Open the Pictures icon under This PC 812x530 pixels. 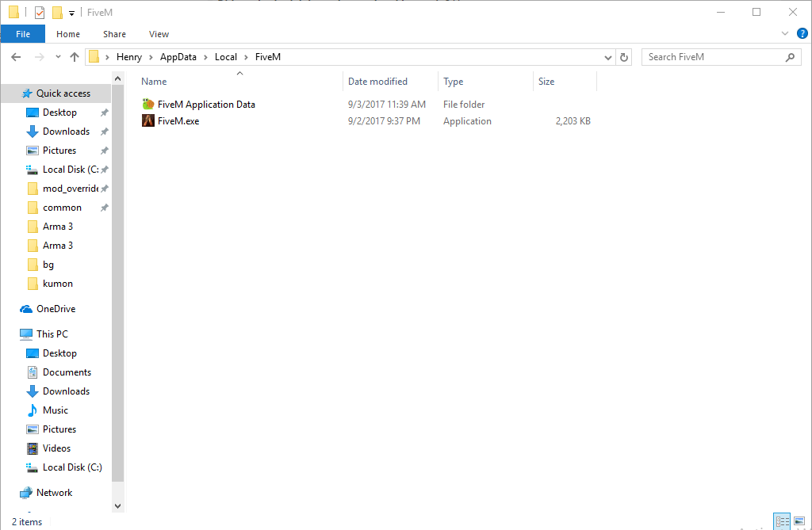coord(32,429)
